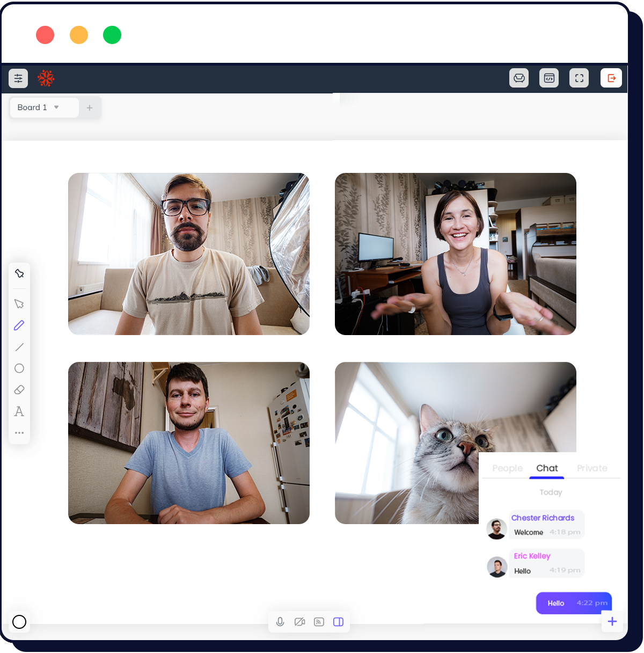The width and height of the screenshot is (644, 653).
Task: Leave the meeting with the exit button
Action: (x=611, y=78)
